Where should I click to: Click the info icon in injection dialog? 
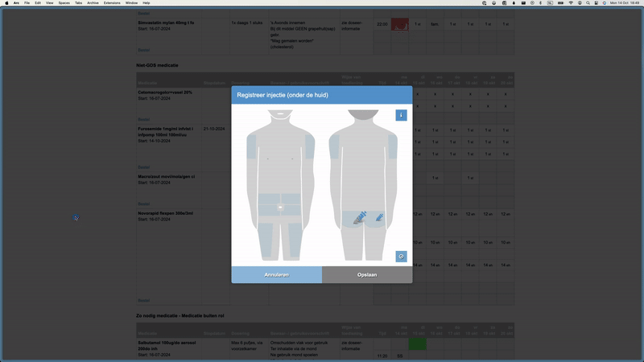(x=401, y=115)
